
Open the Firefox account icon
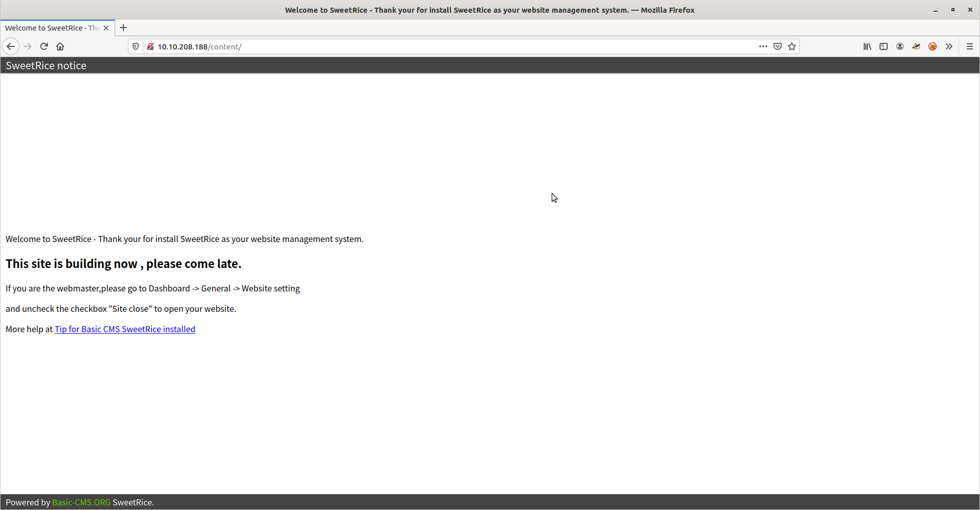coord(900,46)
